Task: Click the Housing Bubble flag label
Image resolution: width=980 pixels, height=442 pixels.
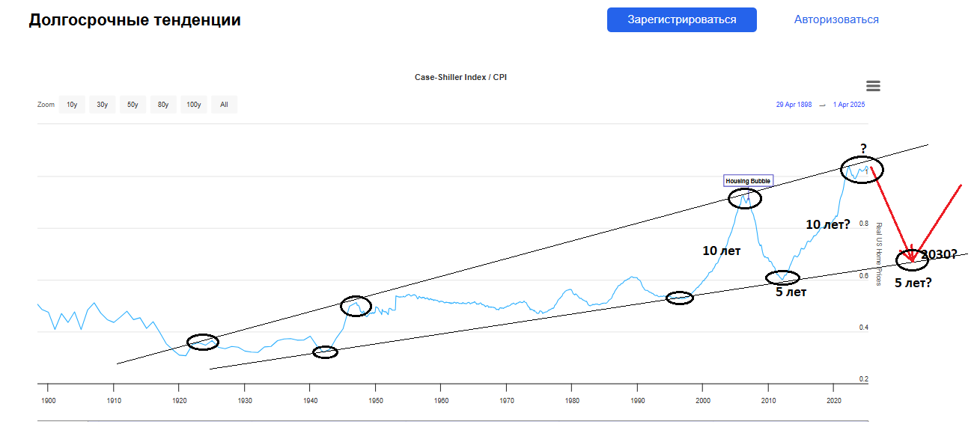Action: (747, 181)
